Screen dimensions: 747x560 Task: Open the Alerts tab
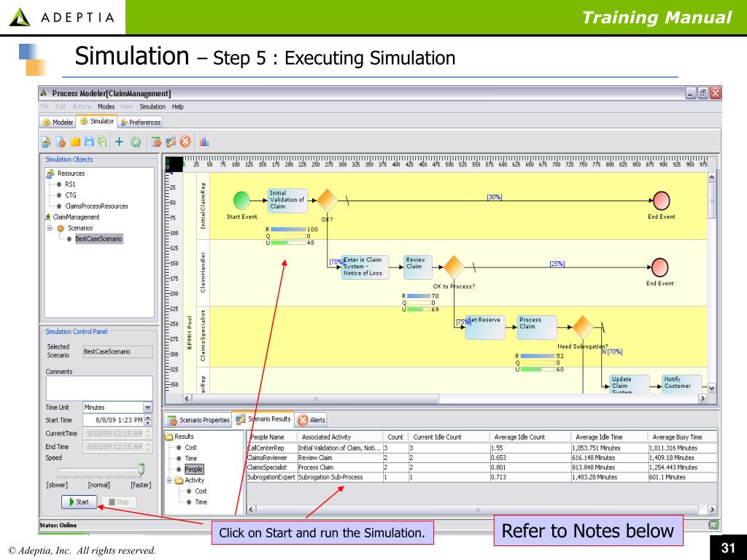(311, 420)
